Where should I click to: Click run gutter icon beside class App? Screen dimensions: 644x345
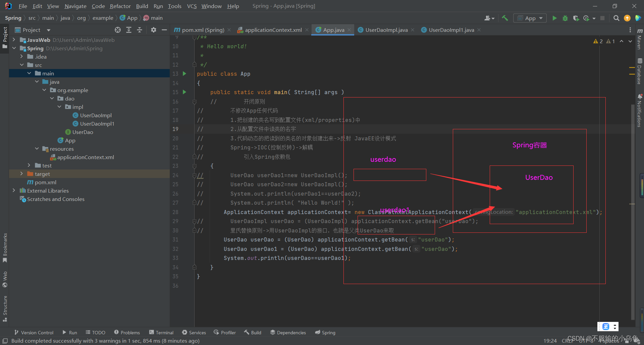coord(184,73)
